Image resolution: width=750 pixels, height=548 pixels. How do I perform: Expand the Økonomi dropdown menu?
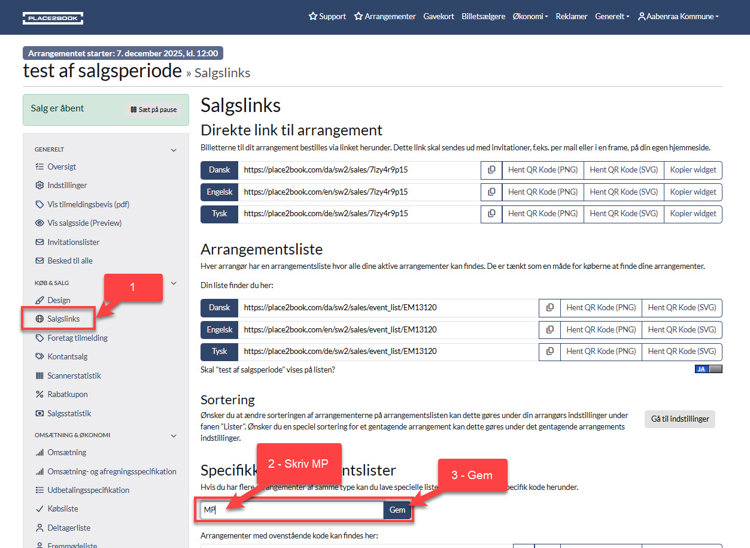click(530, 16)
